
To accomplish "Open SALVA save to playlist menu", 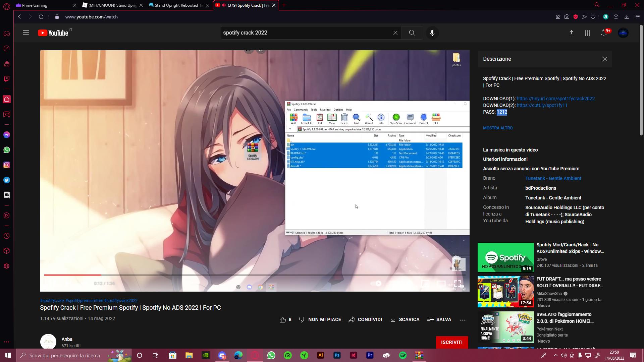I will click(x=439, y=319).
